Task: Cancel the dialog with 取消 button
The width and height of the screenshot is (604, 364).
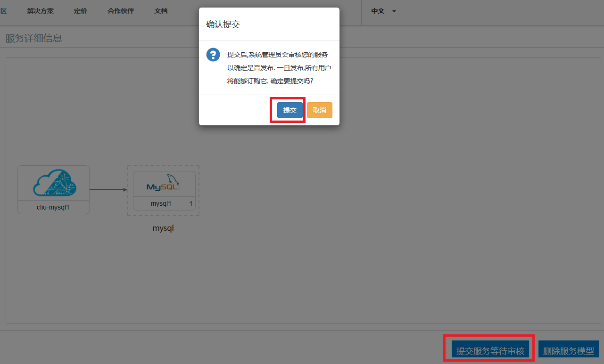Action: point(320,110)
